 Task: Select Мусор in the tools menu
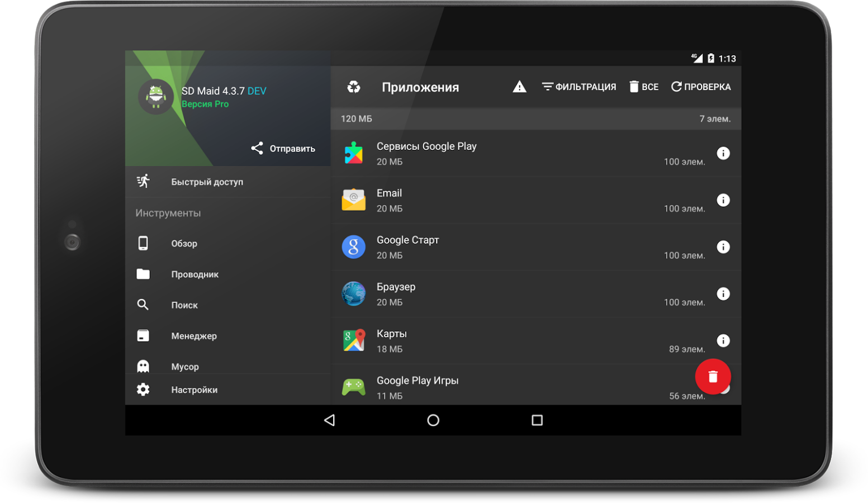[228, 363]
